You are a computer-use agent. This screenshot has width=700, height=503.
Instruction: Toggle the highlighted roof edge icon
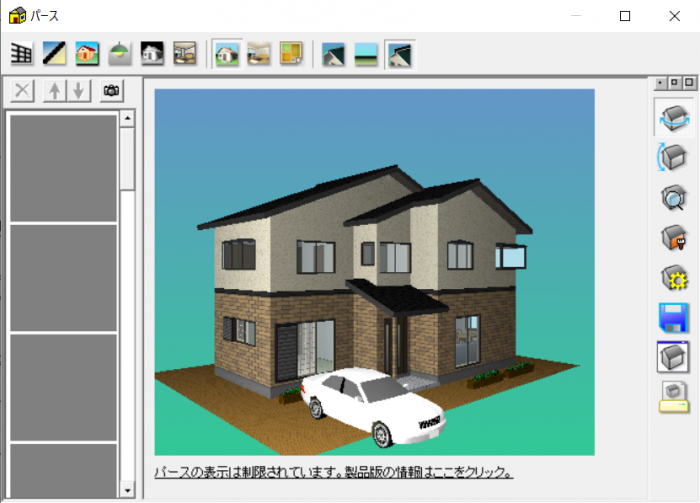[x=400, y=54]
